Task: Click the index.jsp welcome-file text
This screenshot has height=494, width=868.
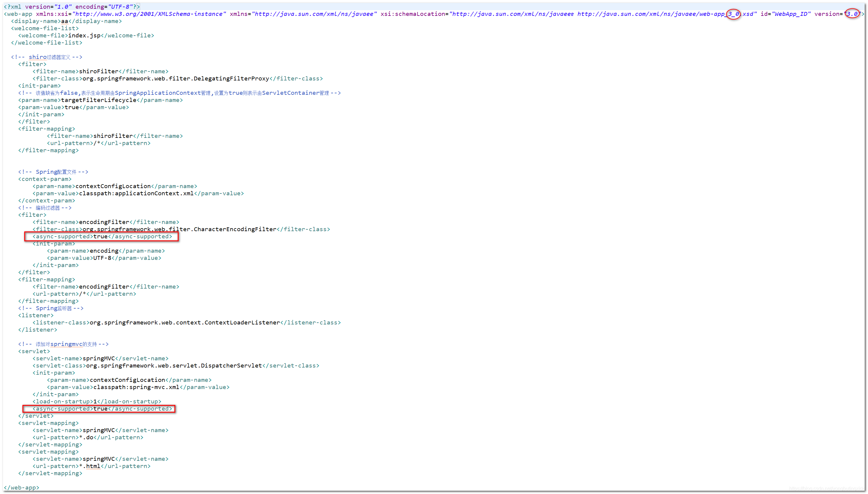Action: (84, 35)
